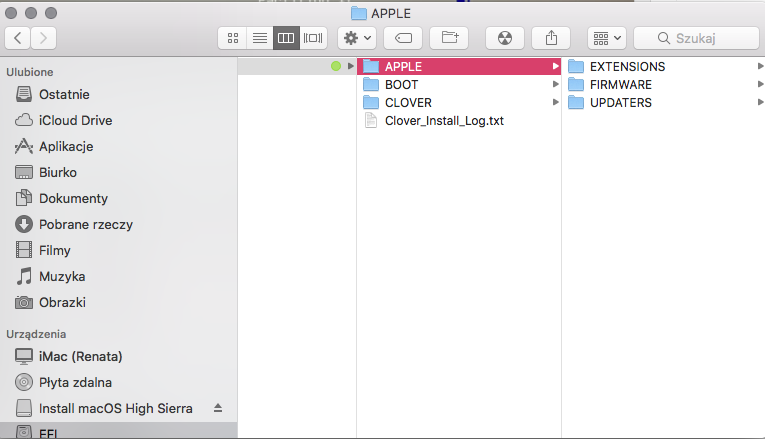Click the APPLE row disclosure arrow
765x439 pixels.
[x=555, y=66]
